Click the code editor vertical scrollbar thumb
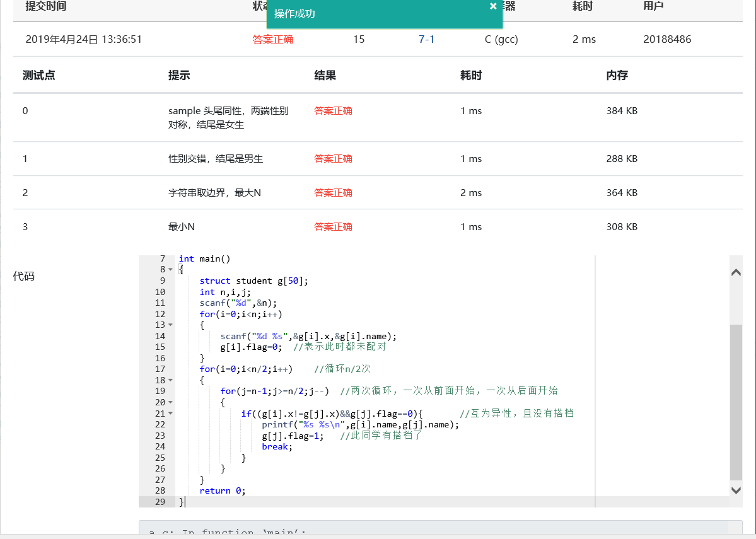This screenshot has height=539, width=756. tap(736, 402)
